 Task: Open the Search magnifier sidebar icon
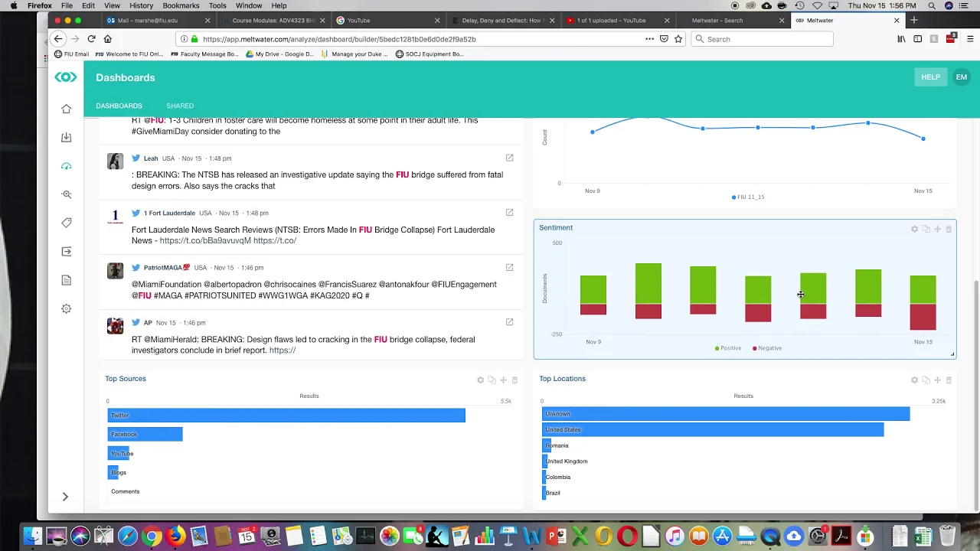point(66,194)
